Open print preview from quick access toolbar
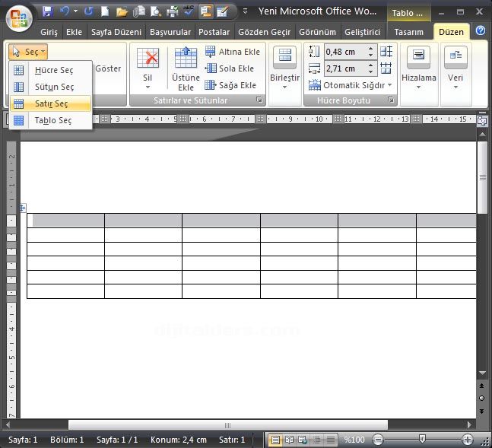This screenshot has height=448, width=492. (156, 12)
